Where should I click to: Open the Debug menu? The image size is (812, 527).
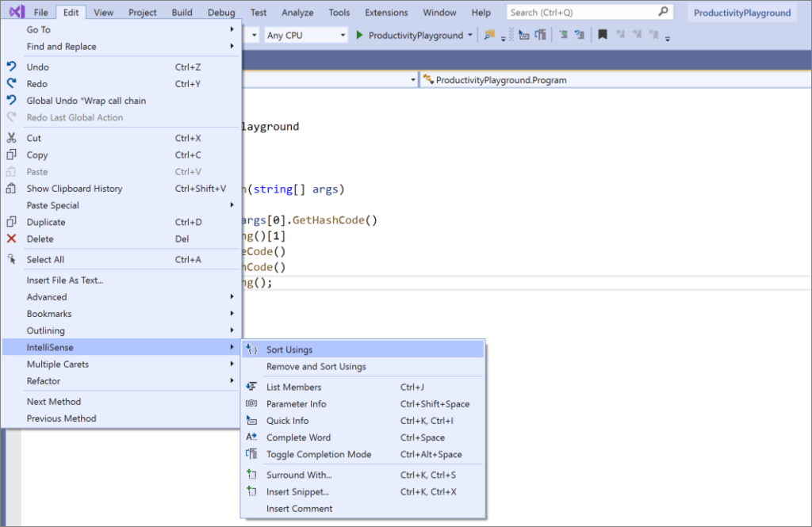click(x=221, y=13)
